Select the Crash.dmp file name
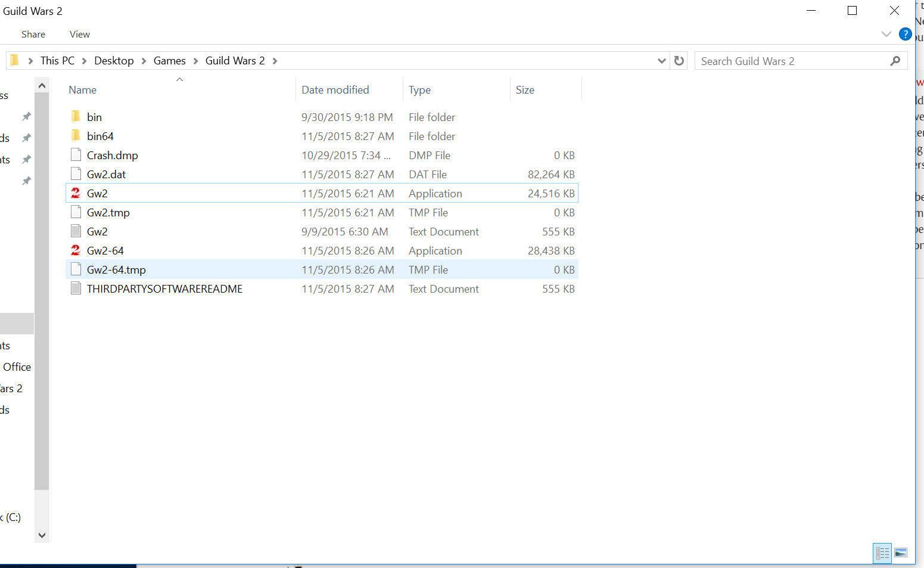Screen dimensions: 924x568 113,156
